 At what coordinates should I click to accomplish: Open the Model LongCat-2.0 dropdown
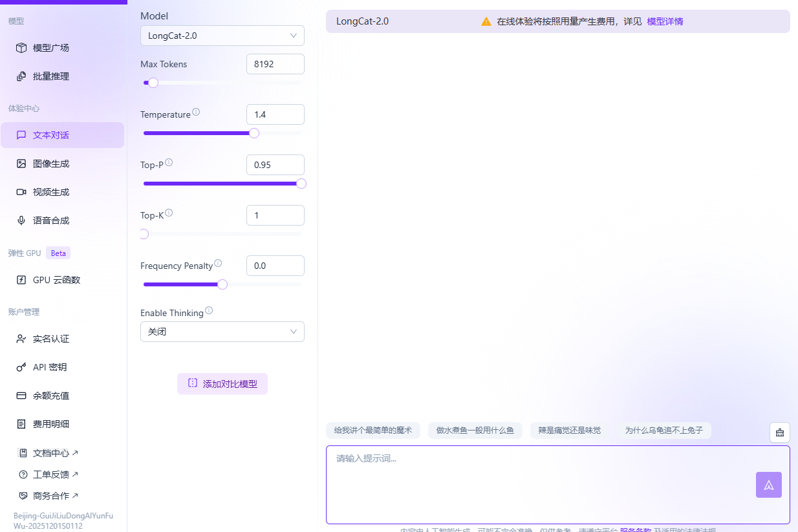222,36
